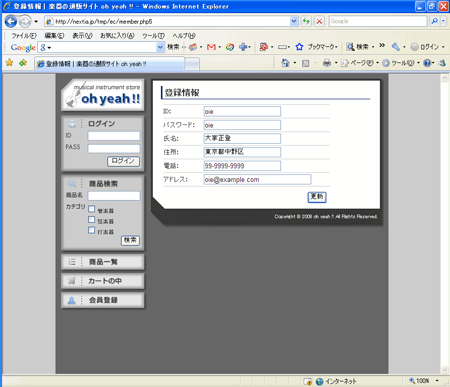450x387 pixels.
Task: Focus the 商品名 search field
Action: pos(114,196)
